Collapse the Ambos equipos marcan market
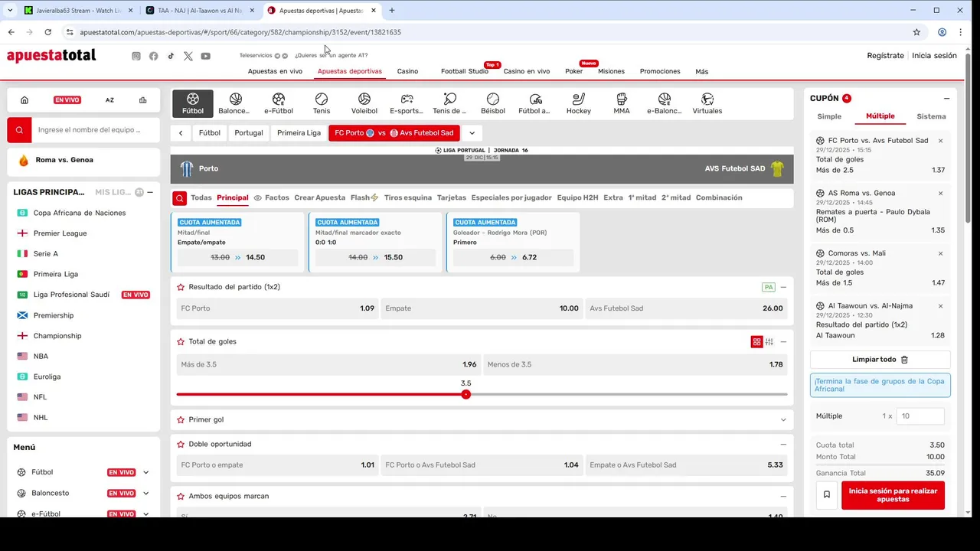The height and width of the screenshot is (551, 980). 783,496
